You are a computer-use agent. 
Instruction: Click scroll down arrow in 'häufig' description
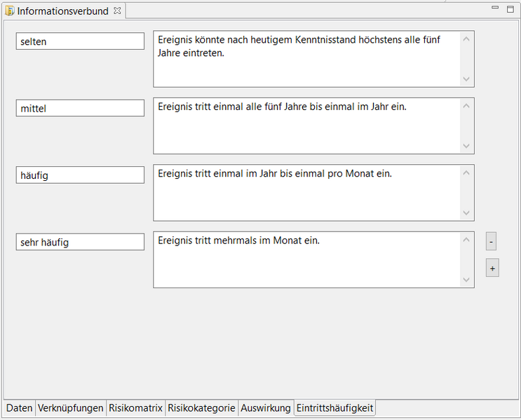[x=466, y=212]
